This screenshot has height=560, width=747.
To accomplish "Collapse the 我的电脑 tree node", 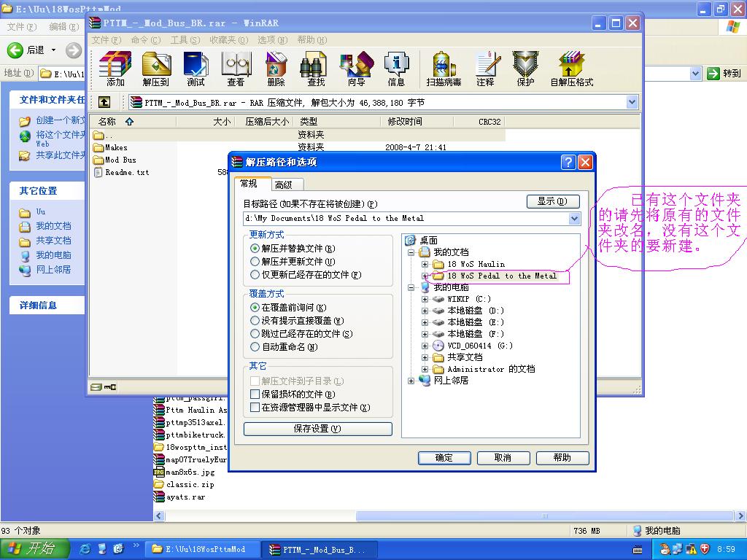I will 411,287.
